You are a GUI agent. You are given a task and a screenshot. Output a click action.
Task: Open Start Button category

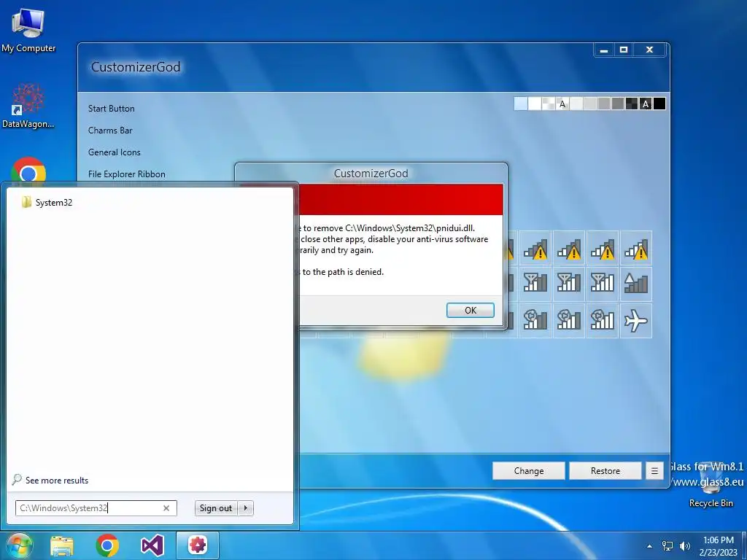point(111,109)
